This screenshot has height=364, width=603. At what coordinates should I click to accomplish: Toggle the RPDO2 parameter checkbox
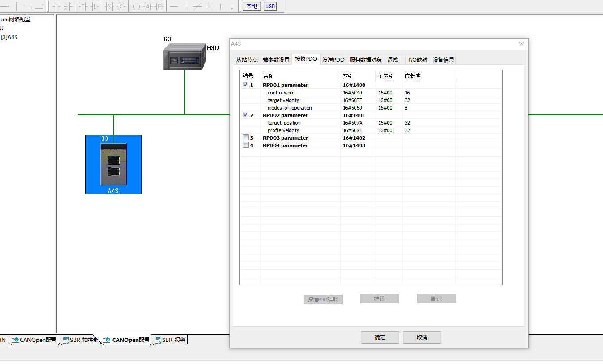(245, 115)
